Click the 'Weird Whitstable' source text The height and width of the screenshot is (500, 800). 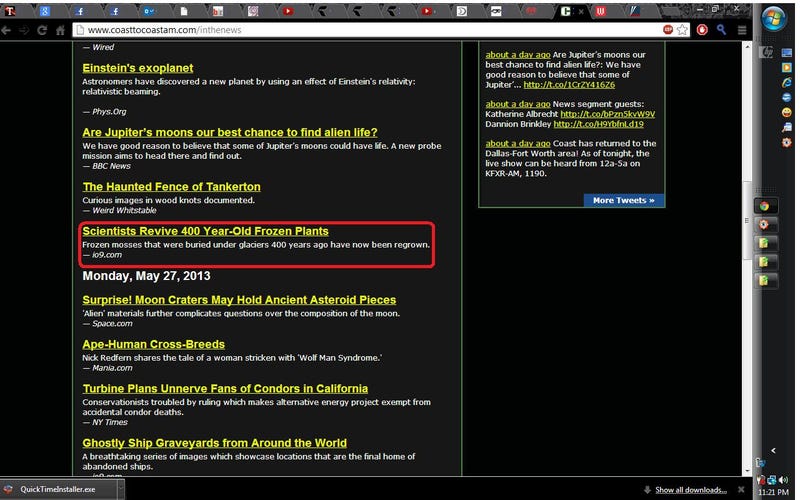pos(124,210)
